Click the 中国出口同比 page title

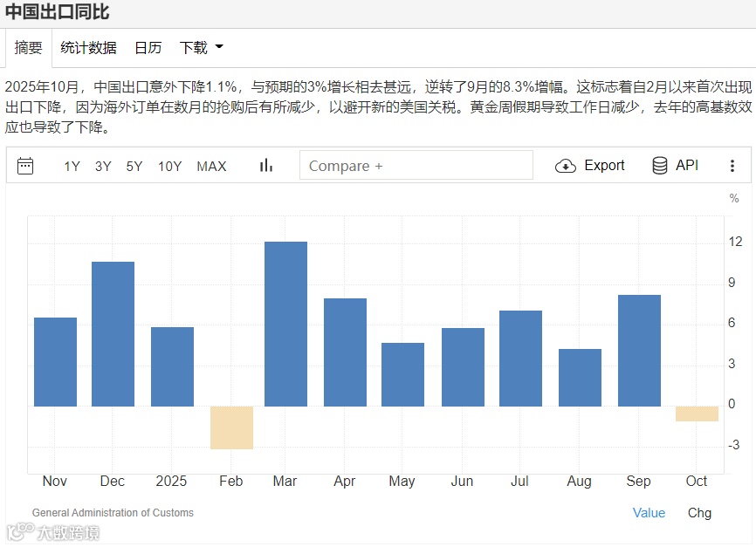pos(58,11)
